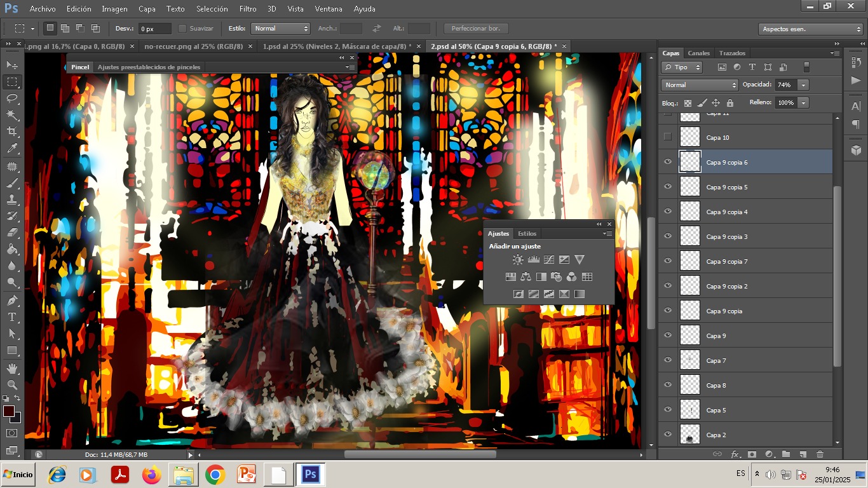This screenshot has width=868, height=488.
Task: Click the lock all padlock icon
Action: (729, 102)
